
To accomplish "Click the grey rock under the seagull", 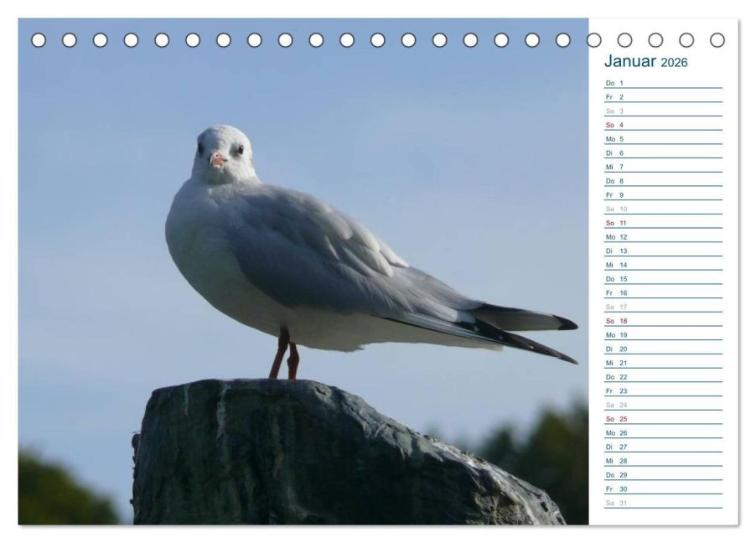I will [335, 457].
